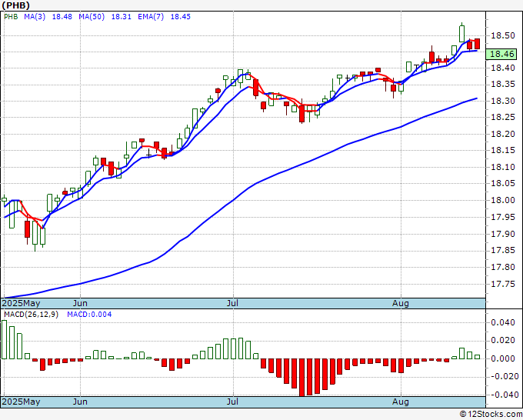This screenshot has width=523, height=420.
Task: Click the last red candlestick on the chart
Action: coord(478,44)
